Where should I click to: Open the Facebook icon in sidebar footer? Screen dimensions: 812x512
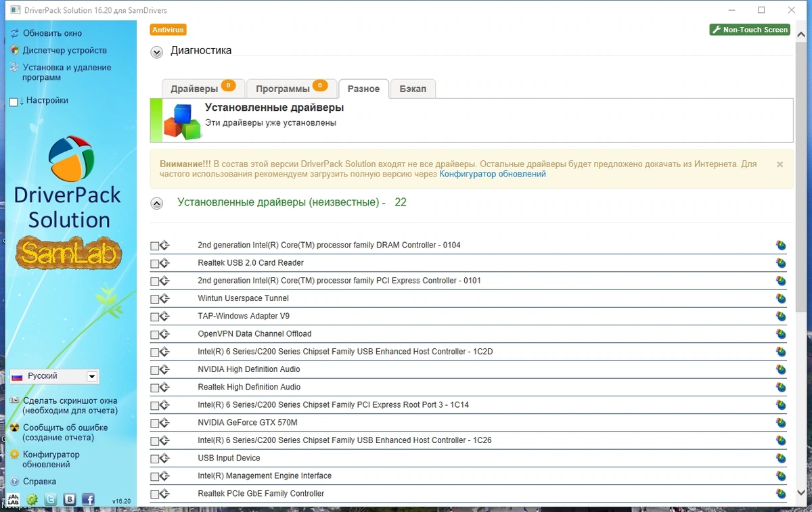(88, 500)
